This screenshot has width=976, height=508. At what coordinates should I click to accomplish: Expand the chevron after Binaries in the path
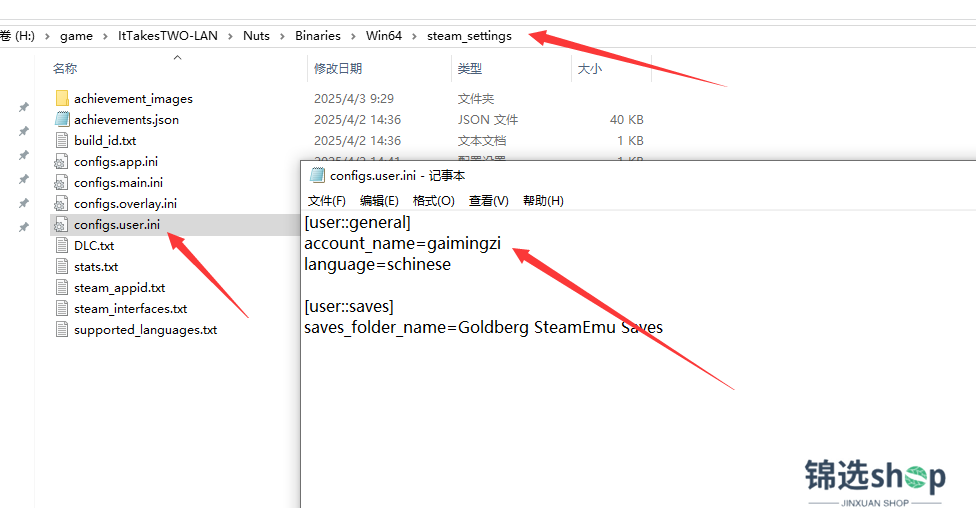click(x=353, y=36)
